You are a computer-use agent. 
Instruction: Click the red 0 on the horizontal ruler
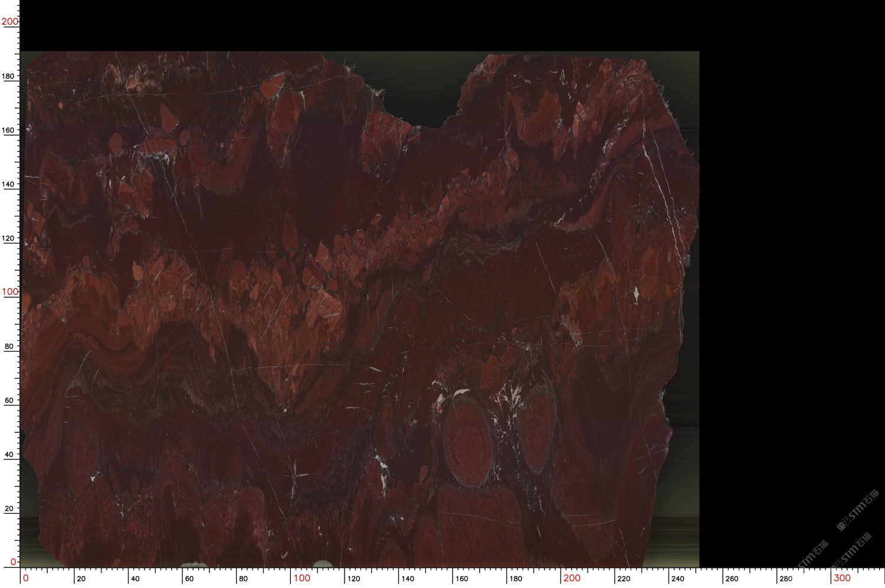[25, 578]
